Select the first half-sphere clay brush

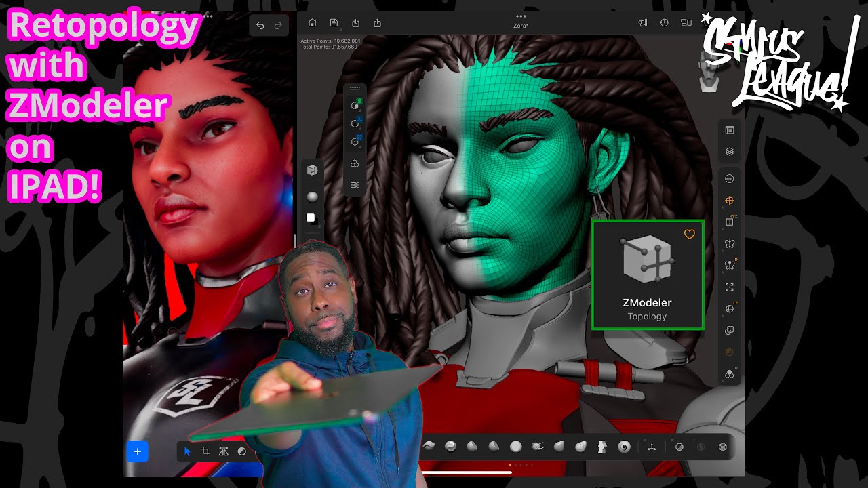click(472, 446)
